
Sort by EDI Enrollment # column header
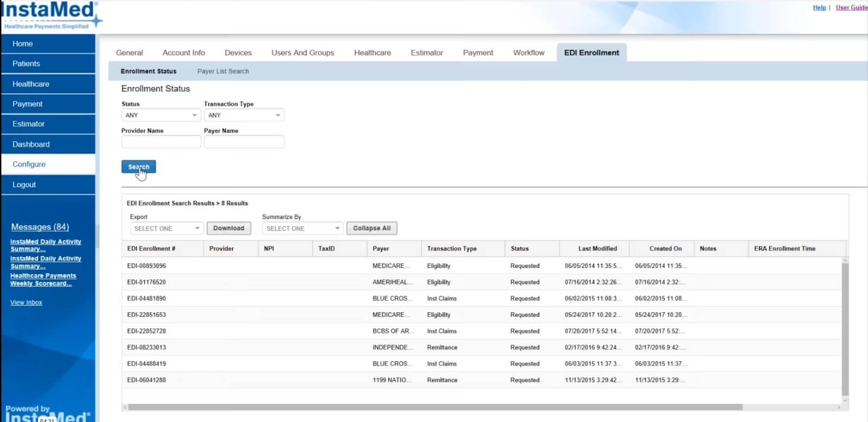162,248
